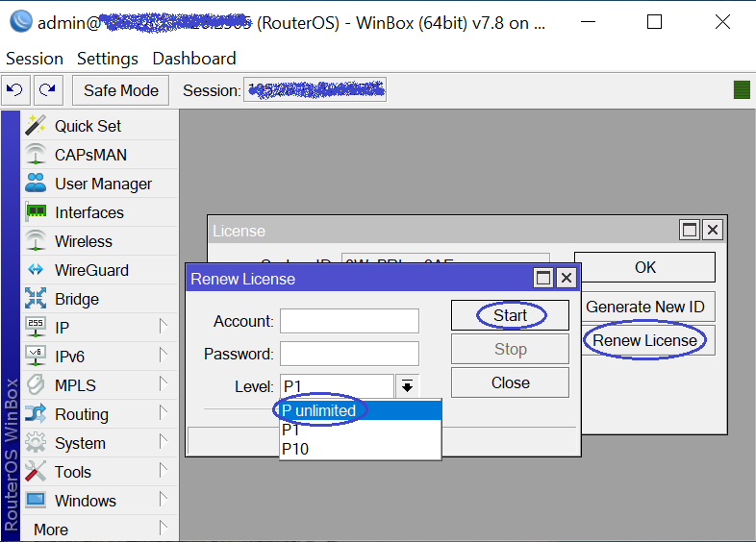
Task: Click the Redo arrow toolbar icon
Action: click(48, 90)
